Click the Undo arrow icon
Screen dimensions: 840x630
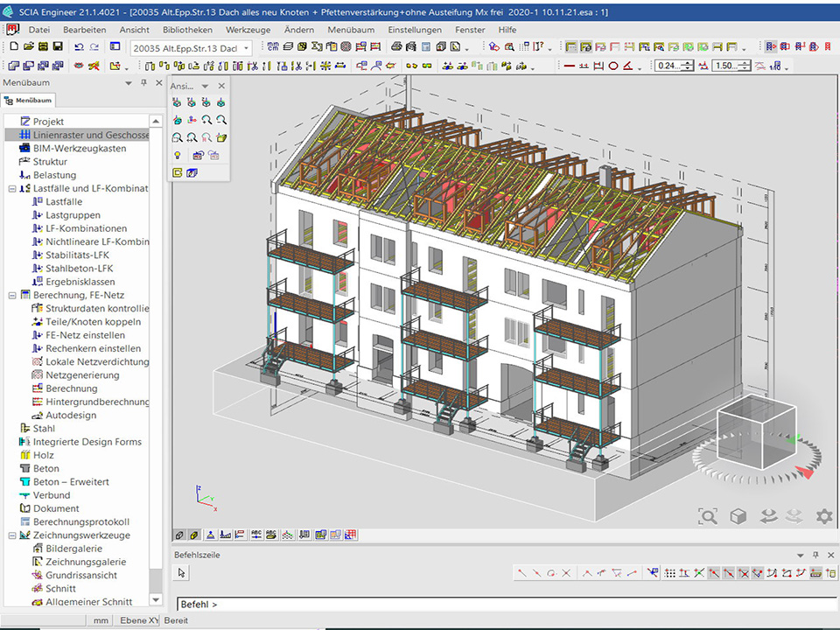79,47
